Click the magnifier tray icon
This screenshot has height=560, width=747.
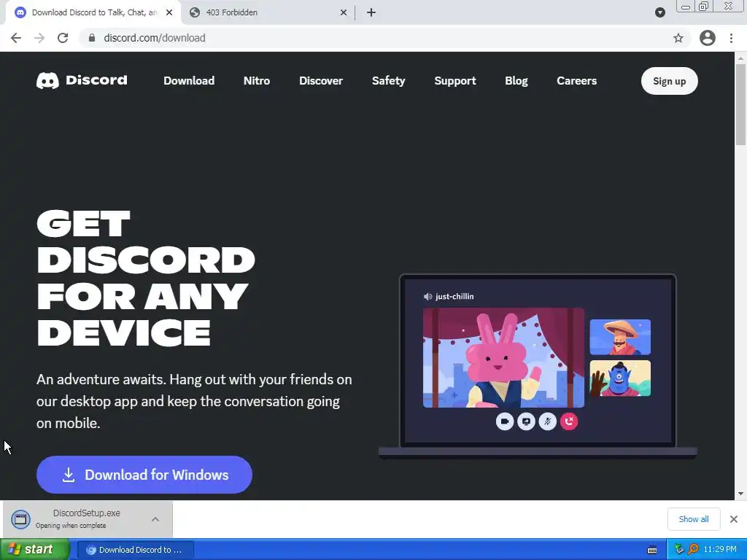(x=693, y=550)
